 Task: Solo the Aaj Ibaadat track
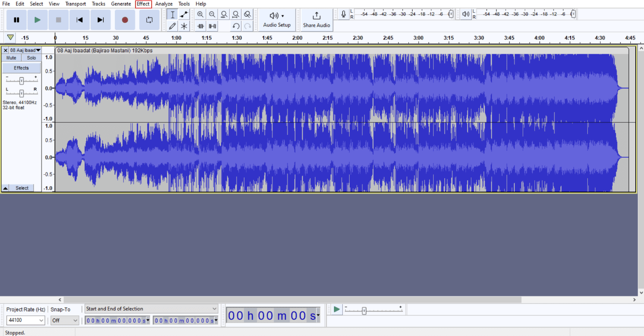click(31, 57)
